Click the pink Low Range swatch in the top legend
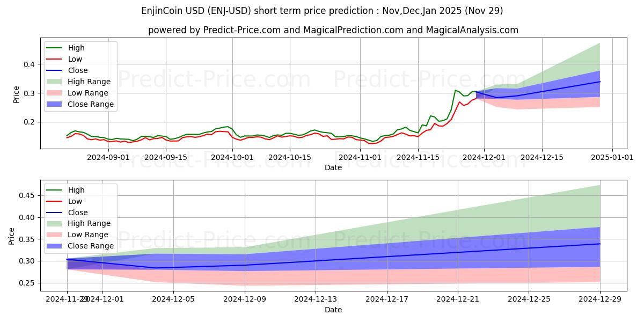 [55, 93]
